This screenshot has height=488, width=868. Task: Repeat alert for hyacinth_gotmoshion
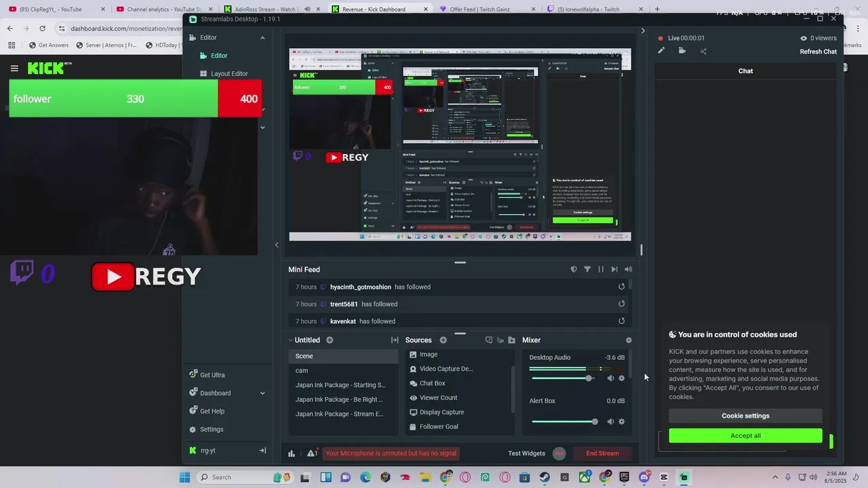[621, 287]
